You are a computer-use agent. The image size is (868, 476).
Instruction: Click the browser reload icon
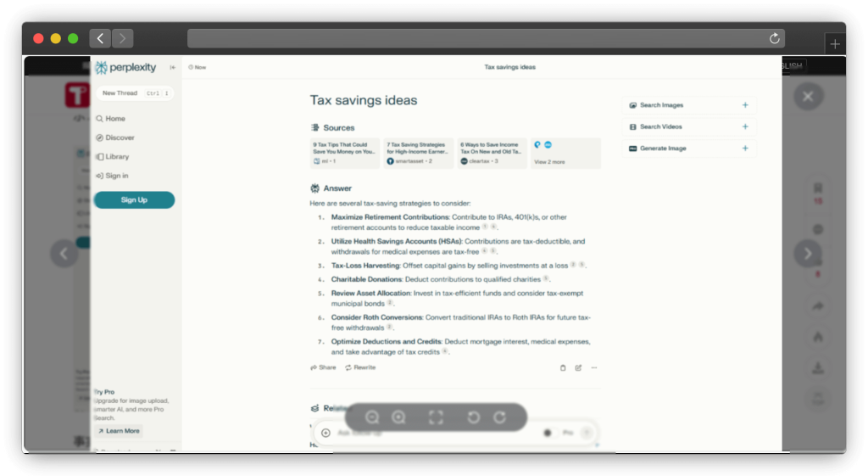pyautogui.click(x=774, y=39)
